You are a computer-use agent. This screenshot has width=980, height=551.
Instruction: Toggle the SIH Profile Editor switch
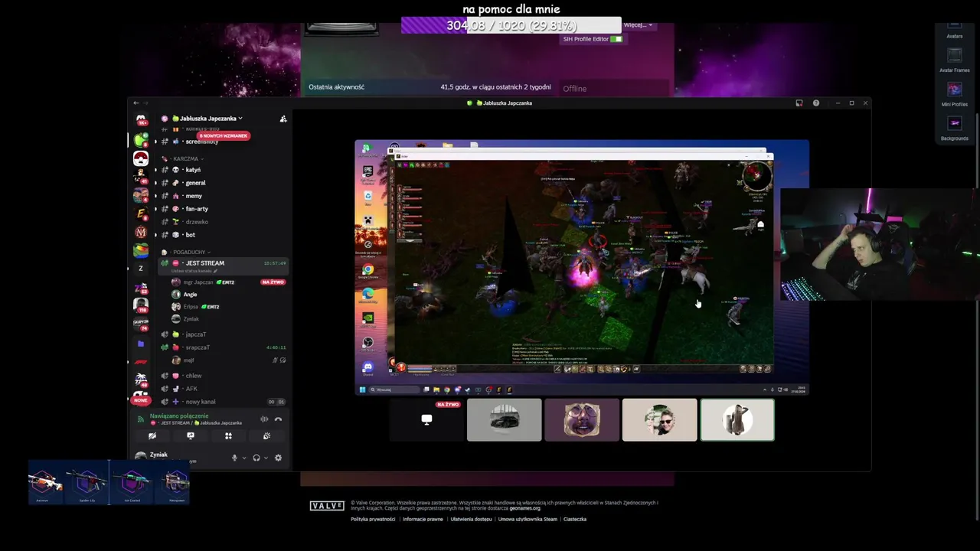pos(616,39)
